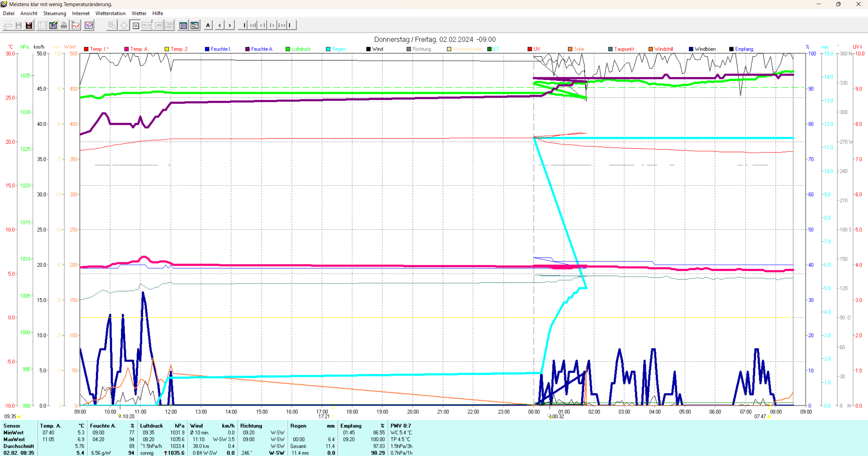This screenshot has width=868, height=456.
Task: Open the temperature curve chart icon
Action: (76, 25)
